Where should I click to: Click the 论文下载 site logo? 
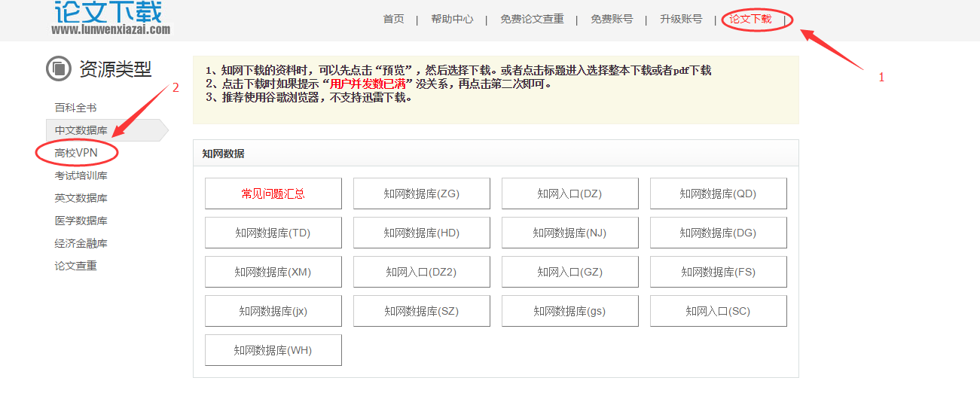click(110, 17)
